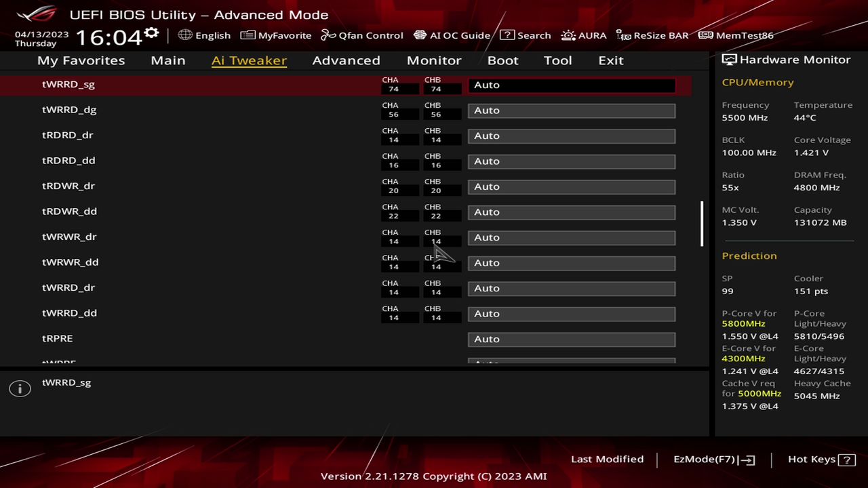Open the MyFavorite shortcut icon
The image size is (868, 488).
248,35
